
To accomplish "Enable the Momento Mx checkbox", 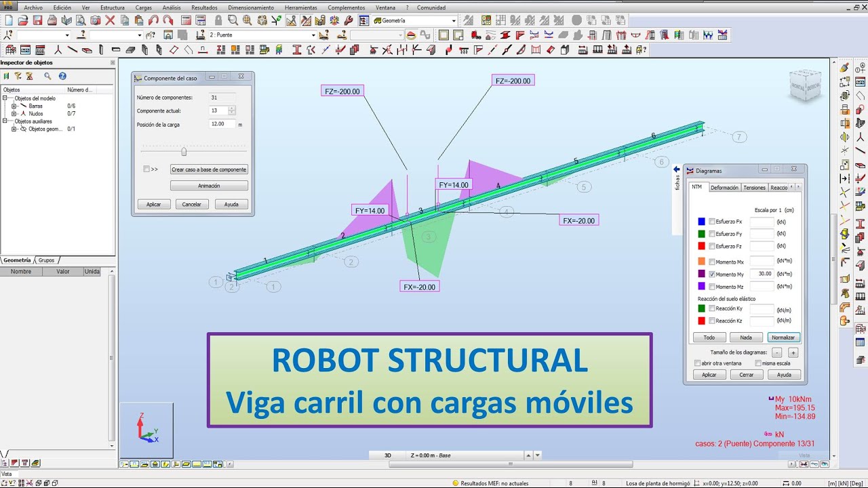I will point(712,262).
